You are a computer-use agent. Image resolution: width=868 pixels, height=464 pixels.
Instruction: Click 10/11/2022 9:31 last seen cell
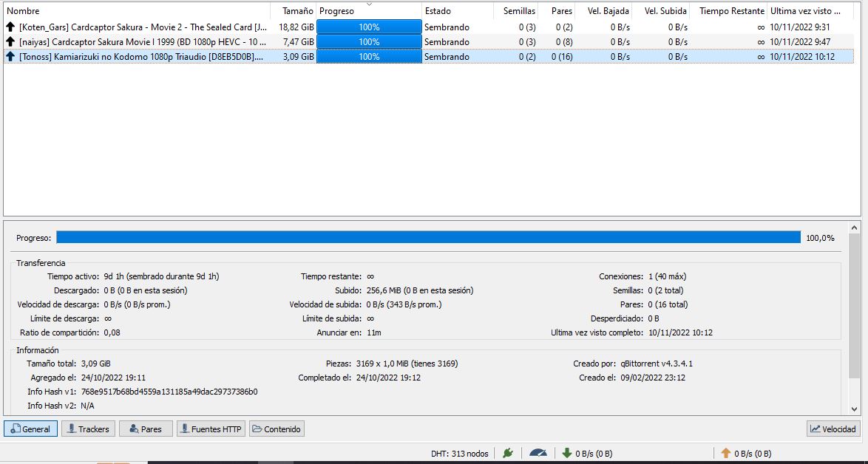800,27
